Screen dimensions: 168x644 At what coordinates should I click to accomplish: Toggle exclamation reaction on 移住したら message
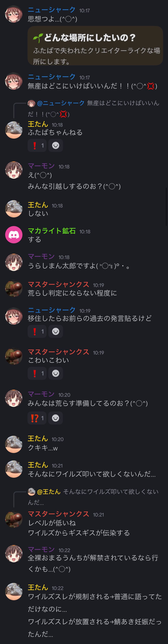[x=37, y=331]
